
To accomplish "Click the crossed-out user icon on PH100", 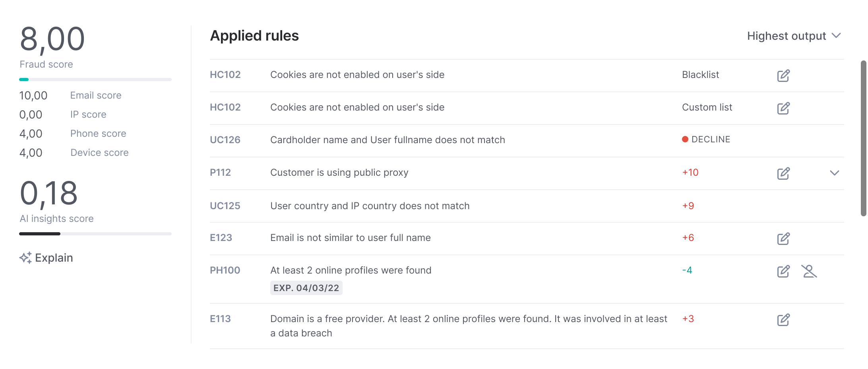I will click(x=809, y=271).
